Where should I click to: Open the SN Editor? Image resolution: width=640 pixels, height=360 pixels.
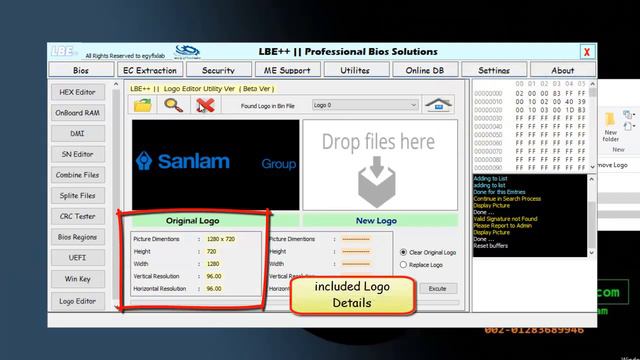[78, 154]
